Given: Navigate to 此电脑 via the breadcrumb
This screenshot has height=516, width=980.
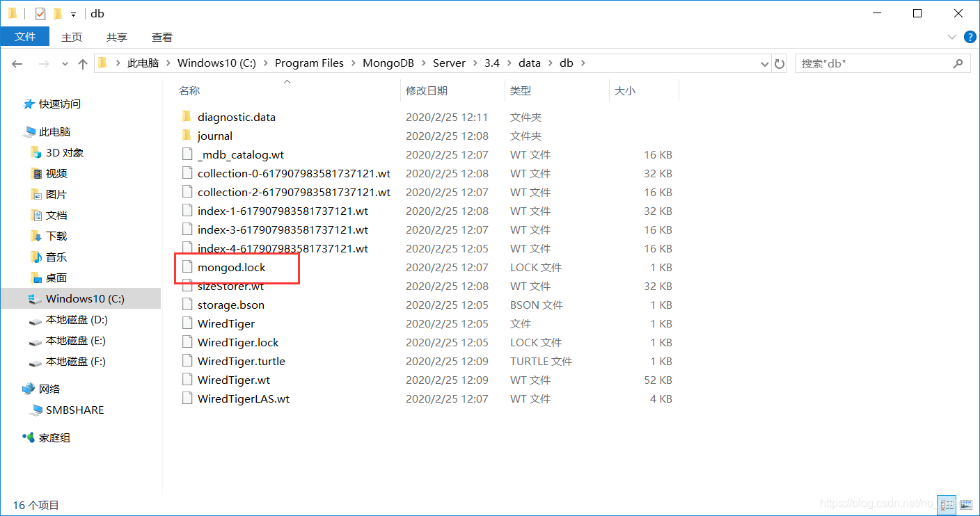Looking at the screenshot, I should pyautogui.click(x=143, y=63).
